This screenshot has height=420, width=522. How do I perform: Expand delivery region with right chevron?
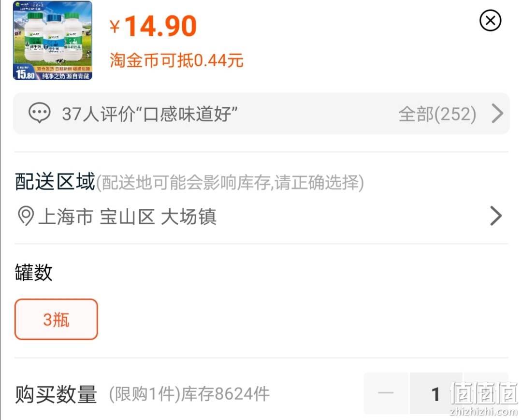pyautogui.click(x=496, y=216)
